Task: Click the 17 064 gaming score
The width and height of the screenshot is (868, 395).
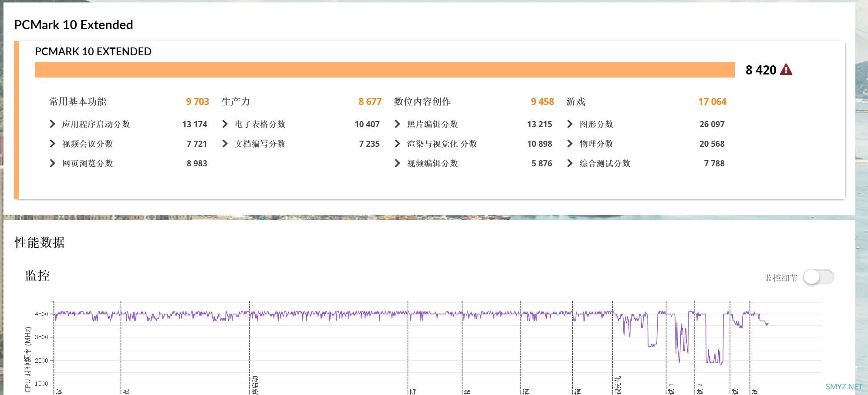Action: (712, 101)
